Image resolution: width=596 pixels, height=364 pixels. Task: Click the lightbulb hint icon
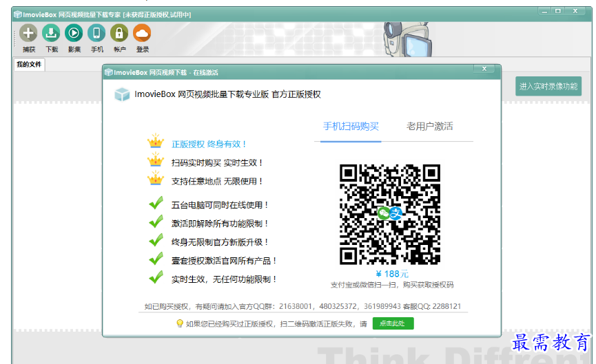tap(180, 323)
